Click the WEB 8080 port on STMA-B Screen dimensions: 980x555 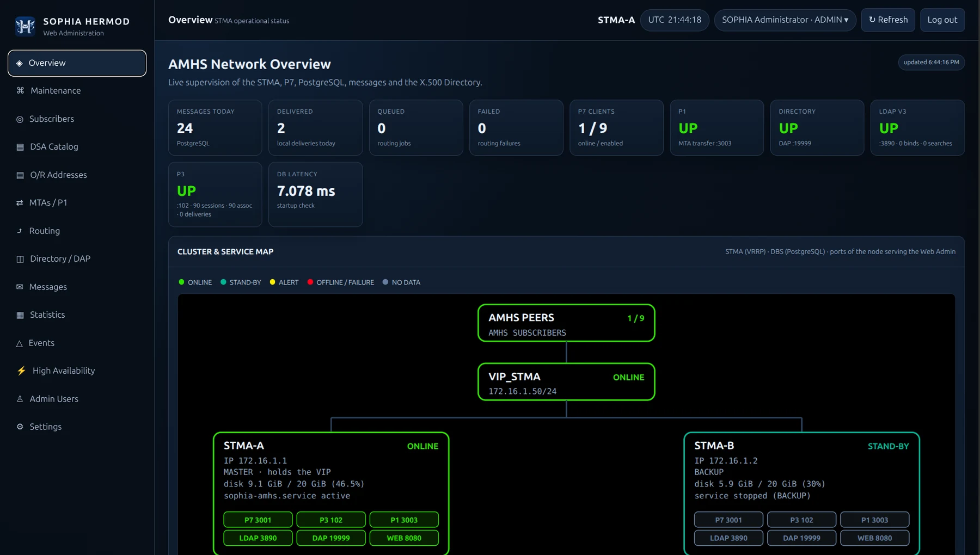(x=875, y=538)
